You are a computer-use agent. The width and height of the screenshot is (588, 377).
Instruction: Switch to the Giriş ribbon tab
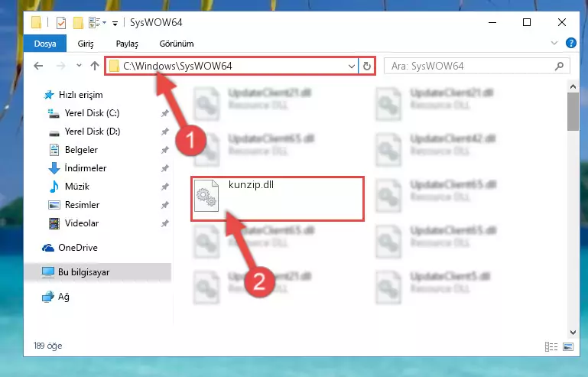tap(86, 44)
